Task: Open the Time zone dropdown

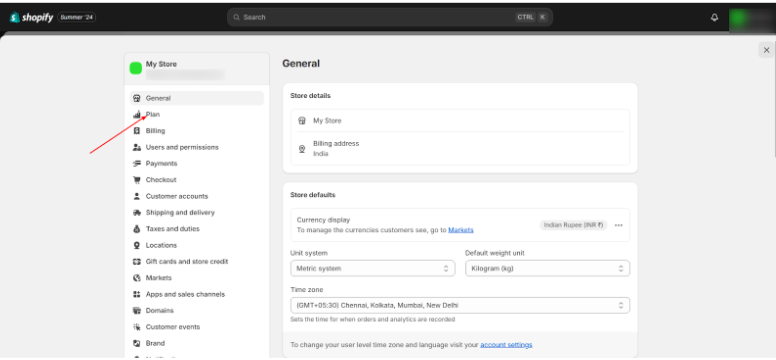Action: (x=460, y=306)
